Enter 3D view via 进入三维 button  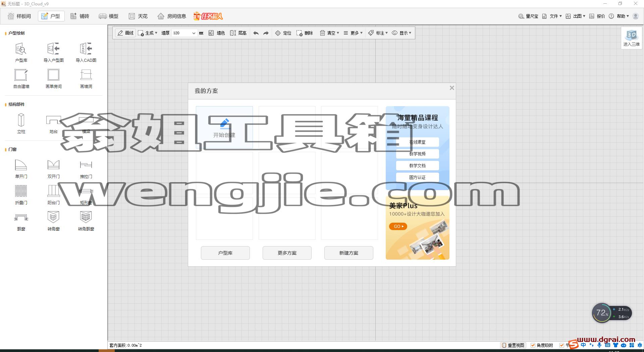(x=631, y=38)
